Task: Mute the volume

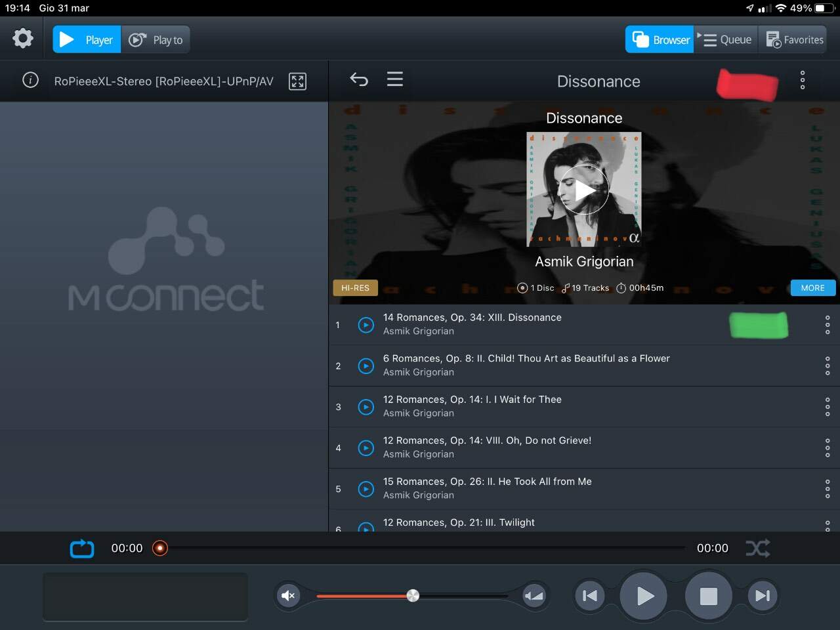Action: (x=288, y=596)
